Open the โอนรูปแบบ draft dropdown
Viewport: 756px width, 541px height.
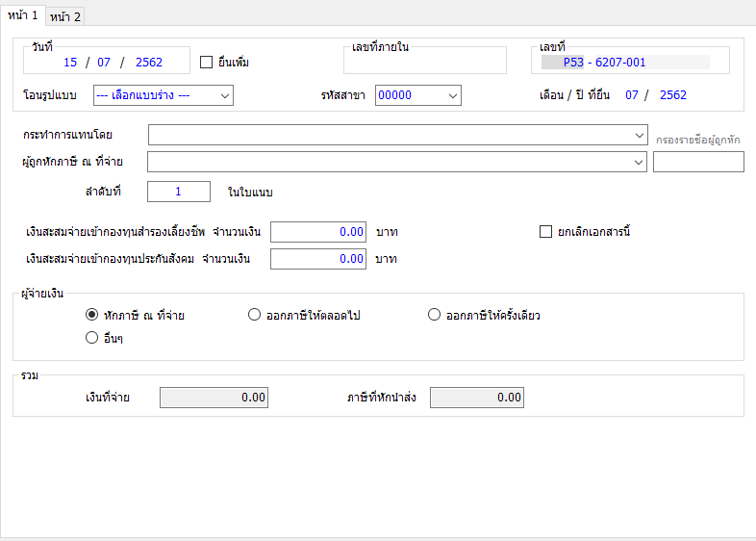164,95
